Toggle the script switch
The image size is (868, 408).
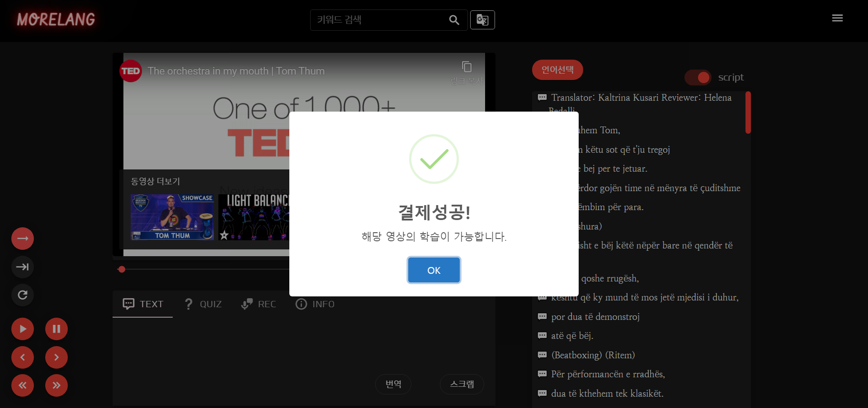tap(698, 78)
